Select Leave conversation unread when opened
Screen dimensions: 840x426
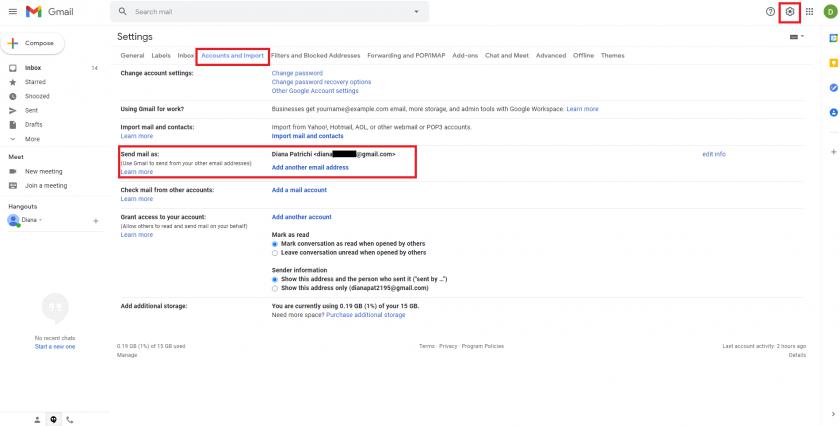pyautogui.click(x=275, y=252)
